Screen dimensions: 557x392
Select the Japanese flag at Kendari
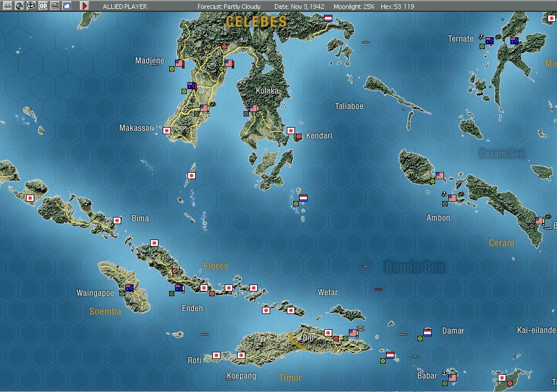coord(291,130)
